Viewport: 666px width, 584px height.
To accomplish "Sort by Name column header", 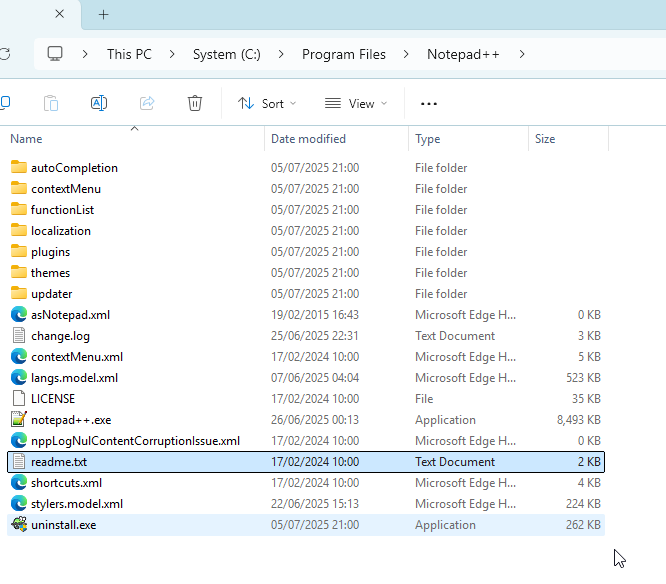I will pos(26,139).
